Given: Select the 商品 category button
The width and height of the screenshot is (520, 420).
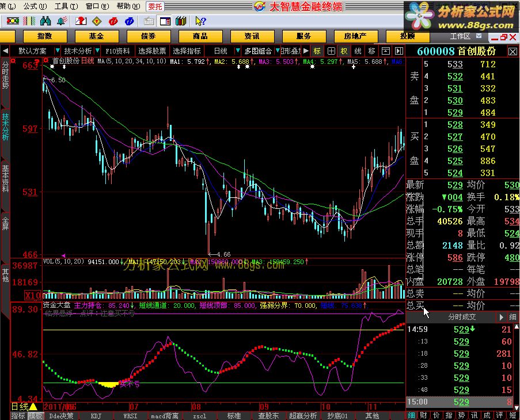Looking at the screenshot, I should (x=200, y=36).
